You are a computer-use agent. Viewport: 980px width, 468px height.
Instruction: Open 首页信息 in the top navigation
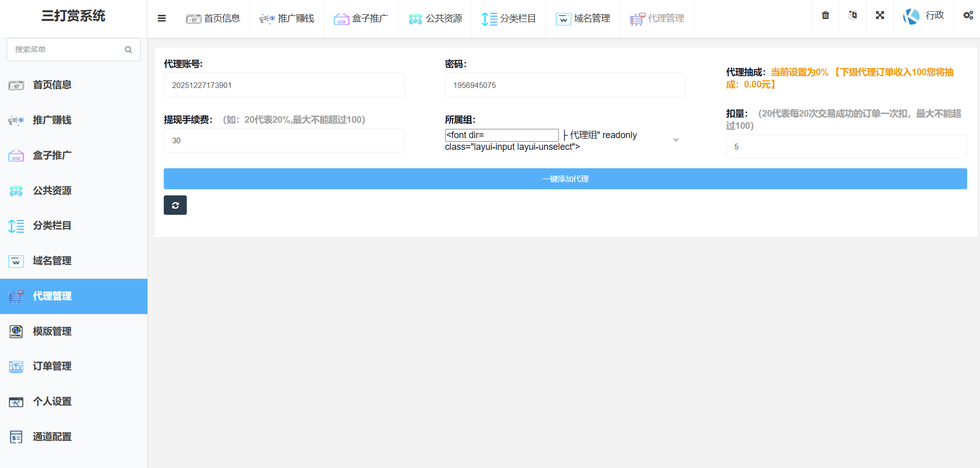[213, 18]
